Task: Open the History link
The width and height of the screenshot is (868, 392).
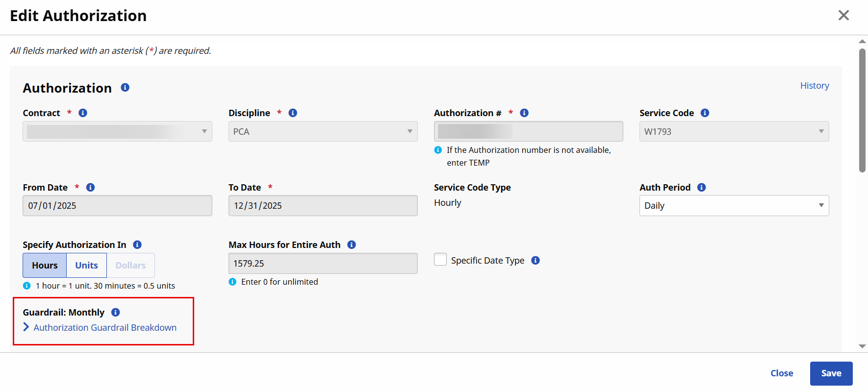Action: pos(814,86)
